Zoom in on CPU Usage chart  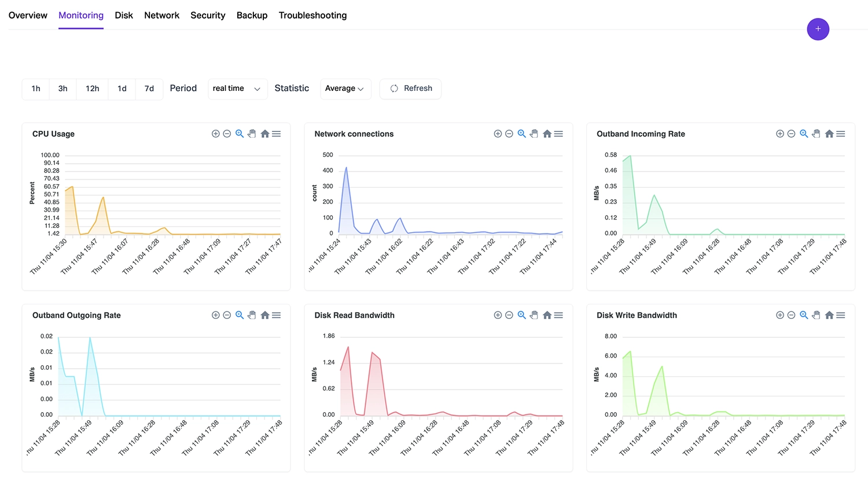click(215, 134)
